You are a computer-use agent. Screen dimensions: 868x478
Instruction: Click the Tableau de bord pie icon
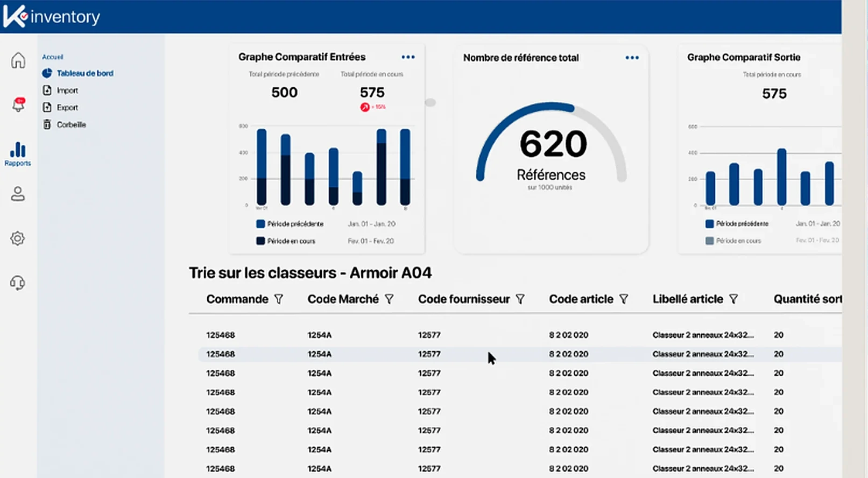(x=47, y=73)
